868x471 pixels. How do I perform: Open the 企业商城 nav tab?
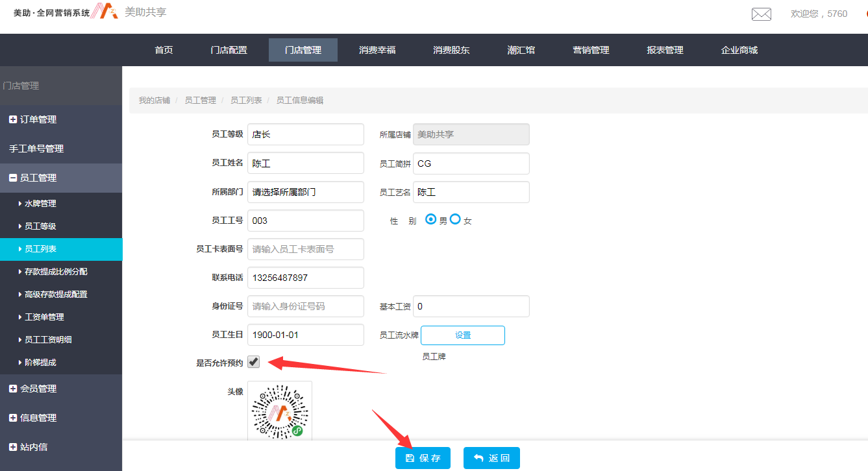[739, 50]
